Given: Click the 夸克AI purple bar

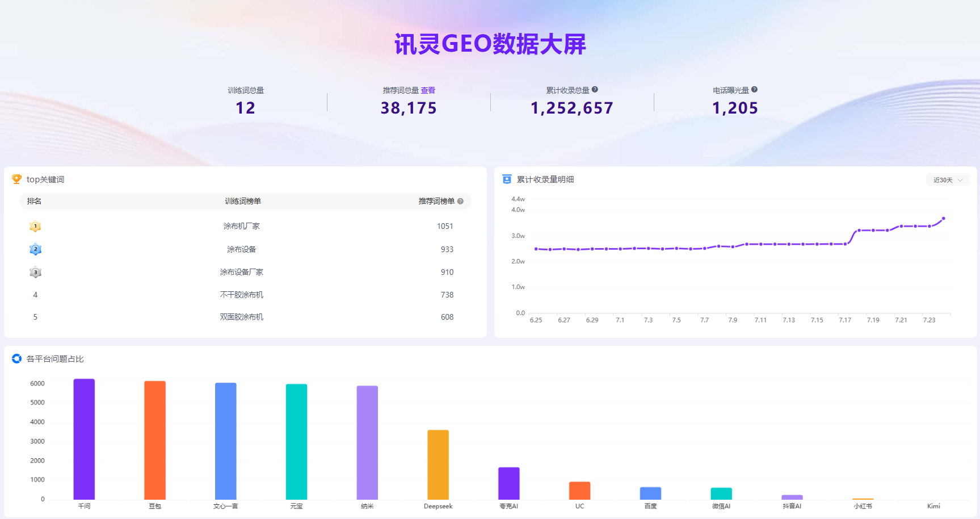Looking at the screenshot, I should (509, 483).
